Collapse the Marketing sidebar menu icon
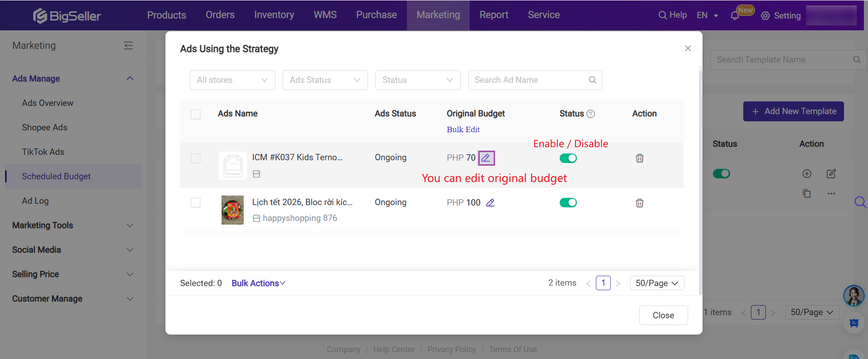The width and height of the screenshot is (868, 359). point(128,45)
